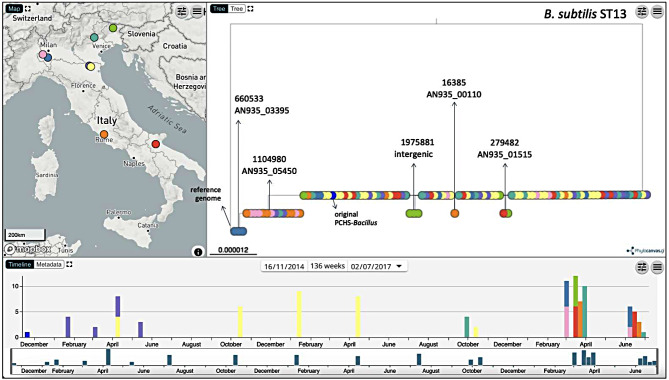The image size is (669, 380).
Task: Click the B. subtilis ST13 title
Action: point(585,14)
